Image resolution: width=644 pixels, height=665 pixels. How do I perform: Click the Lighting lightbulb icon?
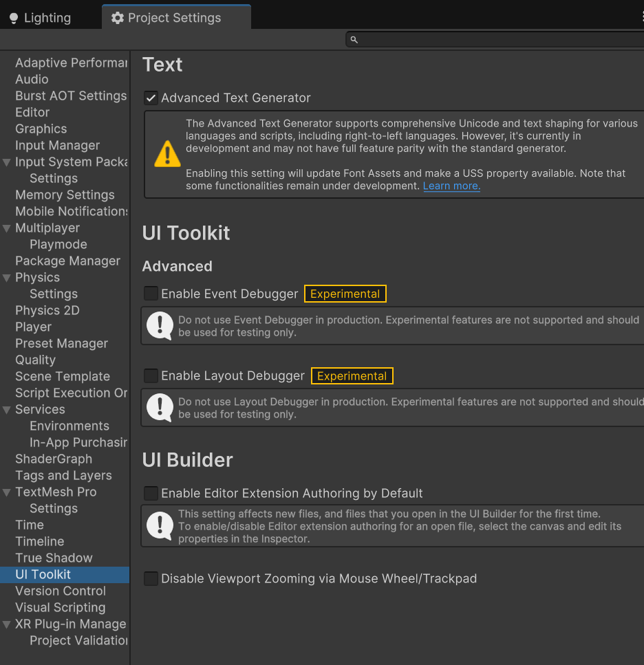(x=14, y=19)
